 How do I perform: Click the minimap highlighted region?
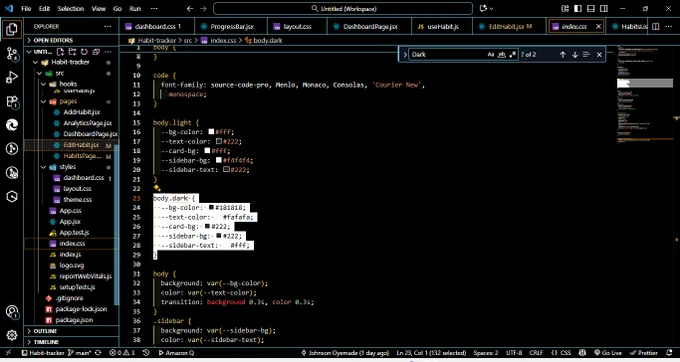click(645, 83)
